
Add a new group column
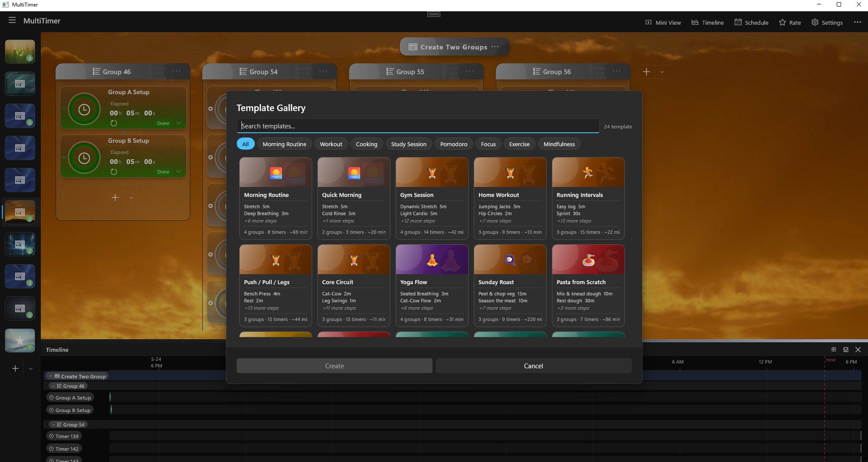646,72
